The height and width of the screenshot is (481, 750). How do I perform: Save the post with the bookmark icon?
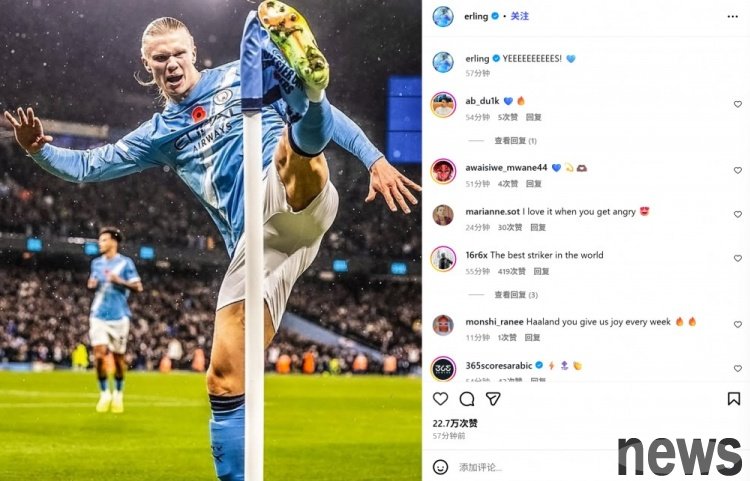click(734, 399)
